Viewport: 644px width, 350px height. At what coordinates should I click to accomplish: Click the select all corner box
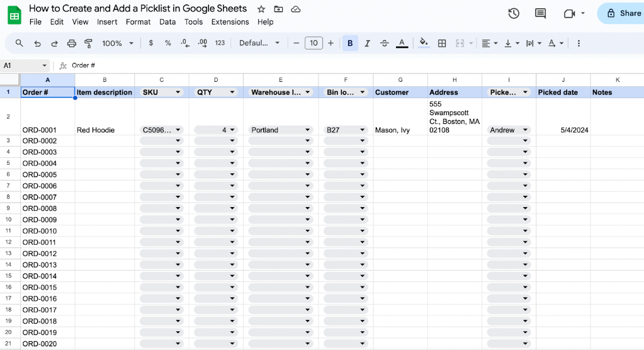tap(9, 80)
